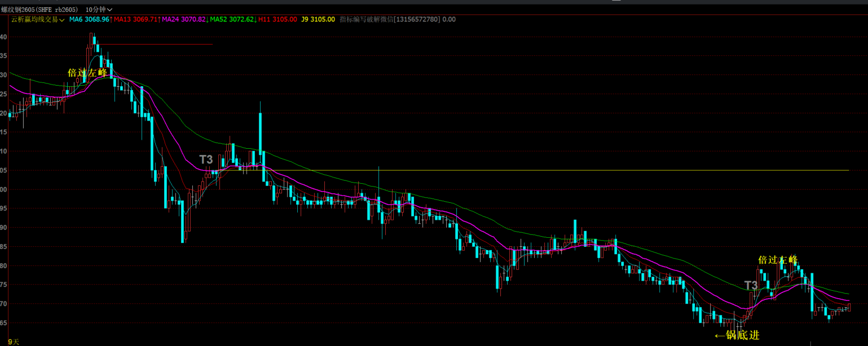The image size is (868, 346).
Task: Click 倍过左峰 label on the right side
Action: [778, 260]
